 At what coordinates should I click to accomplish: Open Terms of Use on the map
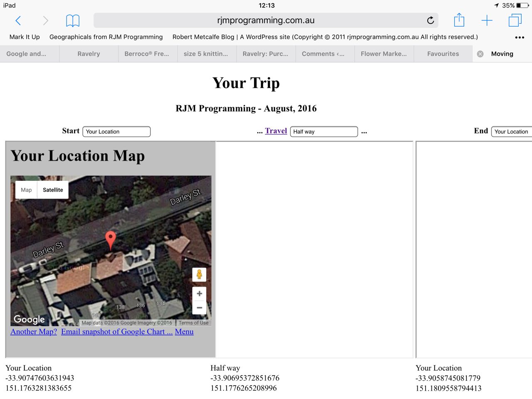[x=194, y=323]
